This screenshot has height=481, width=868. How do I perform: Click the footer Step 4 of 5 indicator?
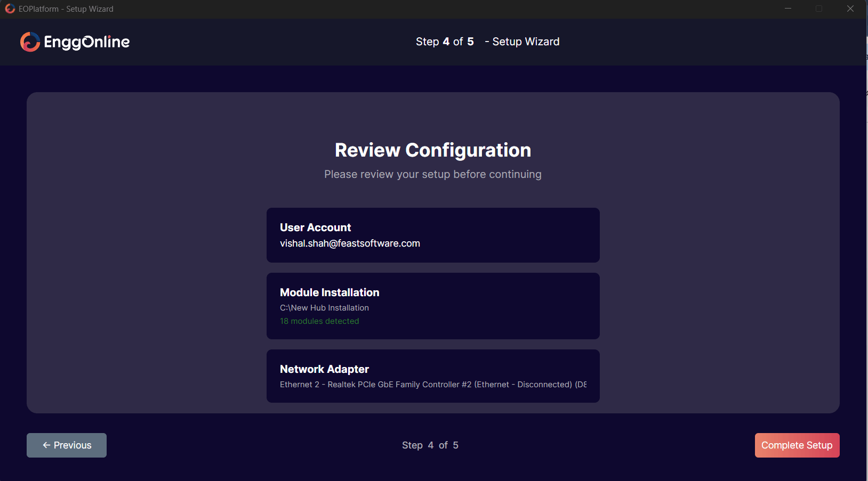[x=430, y=445]
